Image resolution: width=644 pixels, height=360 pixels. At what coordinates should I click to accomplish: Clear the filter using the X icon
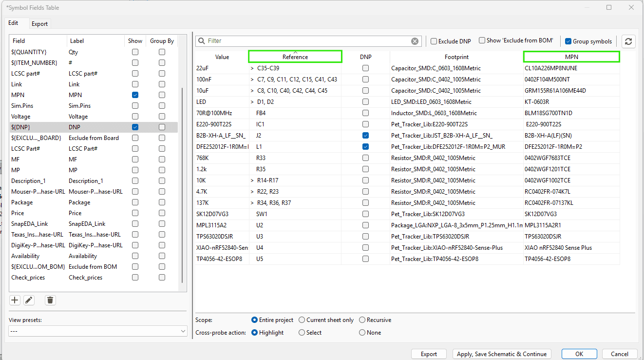(x=415, y=41)
